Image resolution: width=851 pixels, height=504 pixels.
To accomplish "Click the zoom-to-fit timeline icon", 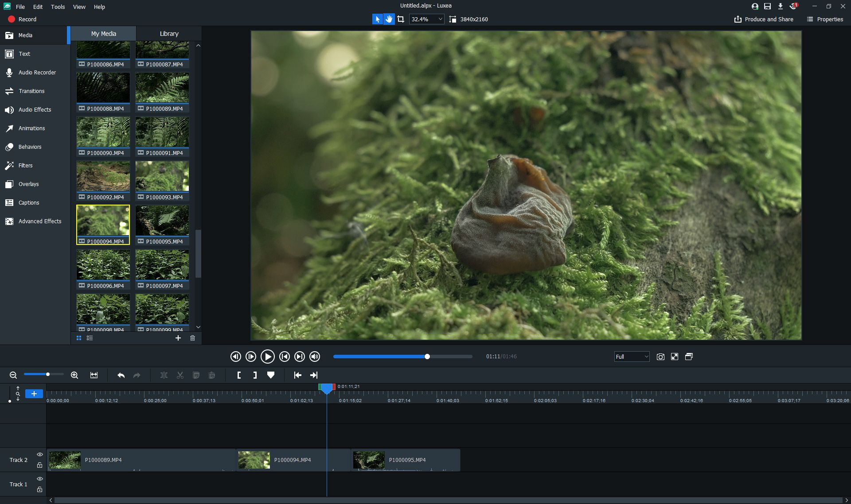I will pyautogui.click(x=94, y=375).
